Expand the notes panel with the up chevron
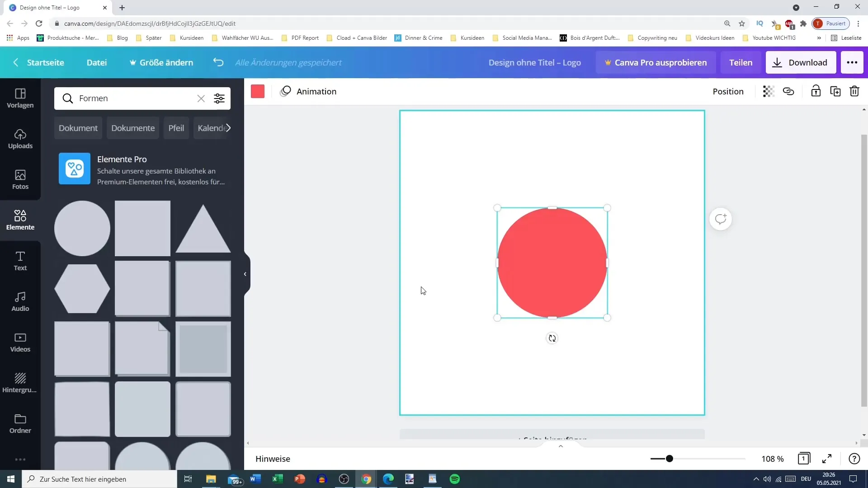 point(561,446)
